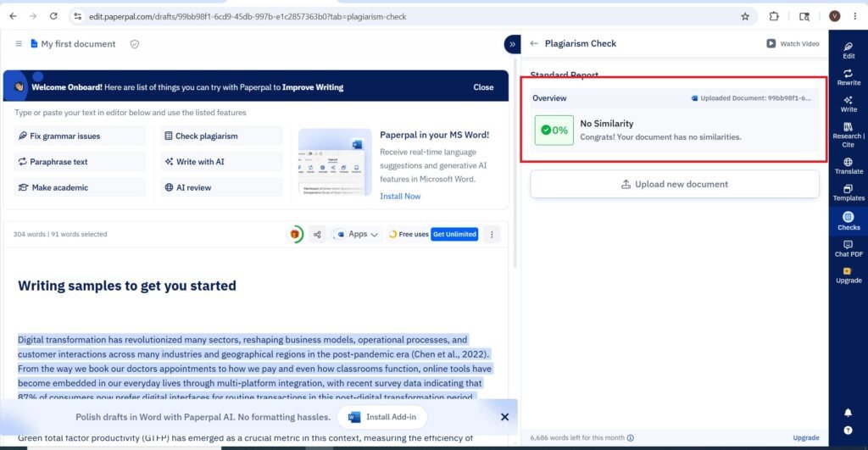Click the address bar URL

click(248, 17)
